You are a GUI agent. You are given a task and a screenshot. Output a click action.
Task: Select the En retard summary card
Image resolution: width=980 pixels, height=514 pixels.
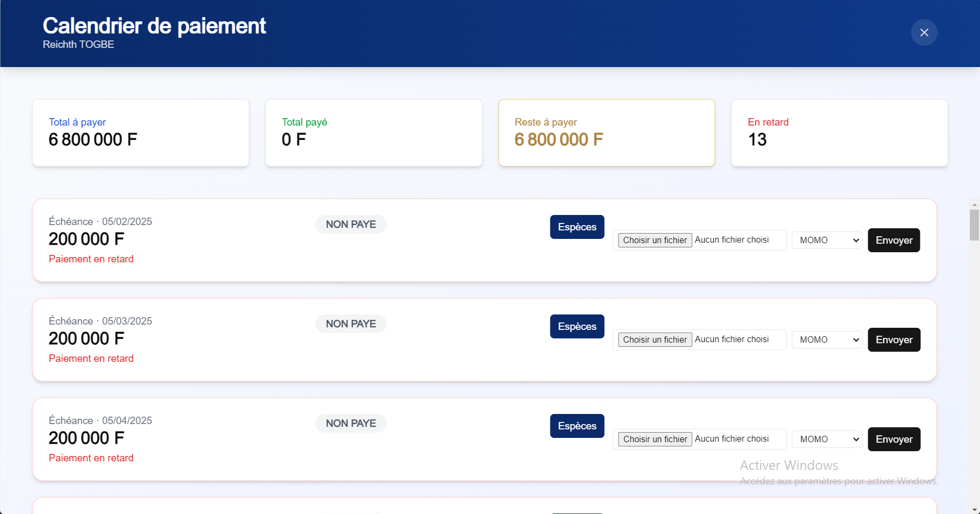pyautogui.click(x=839, y=133)
